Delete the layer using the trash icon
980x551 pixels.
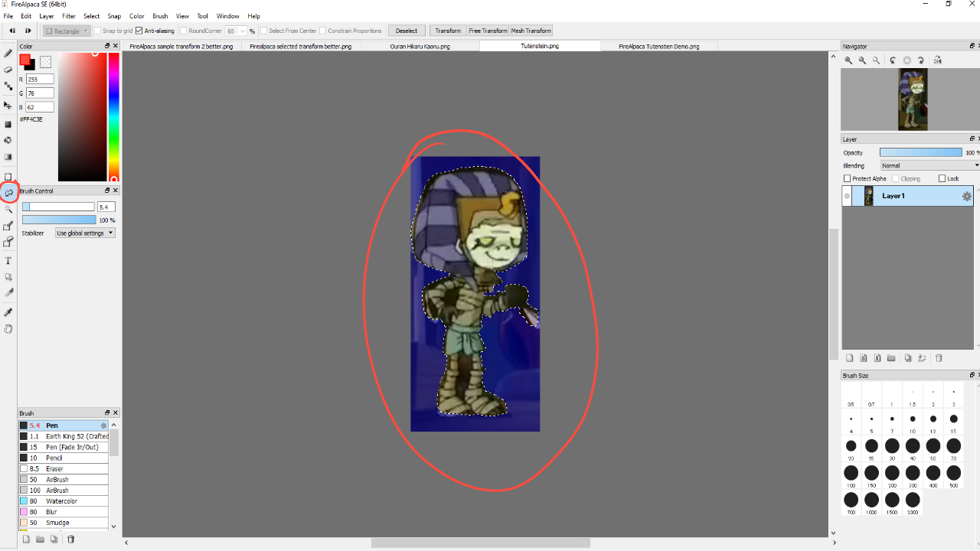pos(939,358)
